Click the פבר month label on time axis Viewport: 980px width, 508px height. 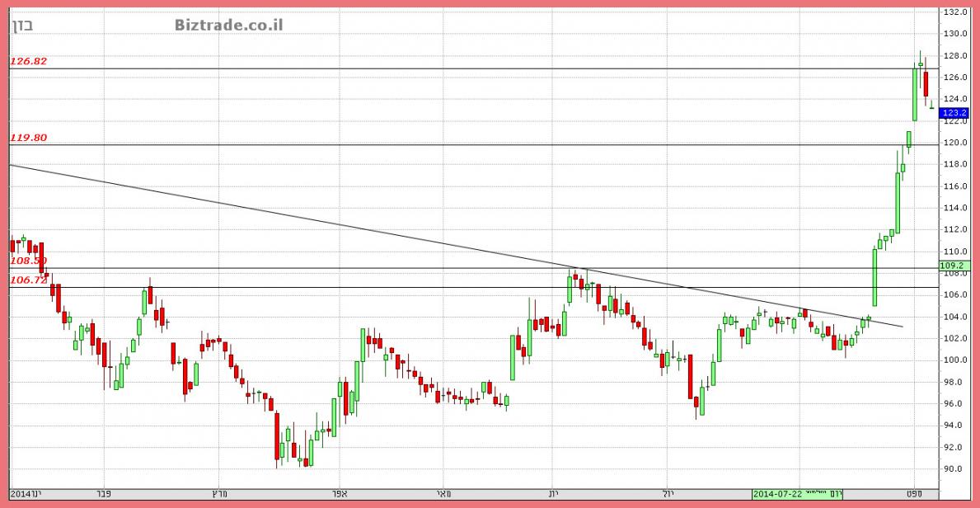[103, 493]
